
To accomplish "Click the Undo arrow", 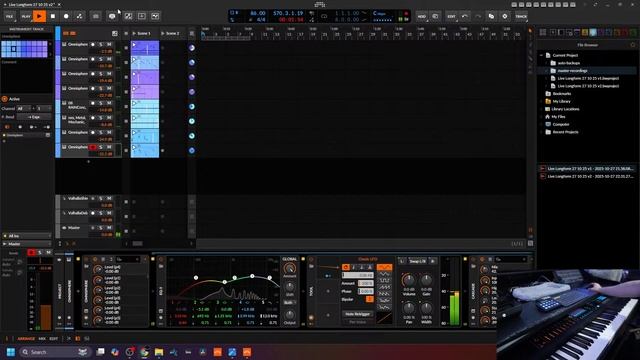I will (464, 16).
